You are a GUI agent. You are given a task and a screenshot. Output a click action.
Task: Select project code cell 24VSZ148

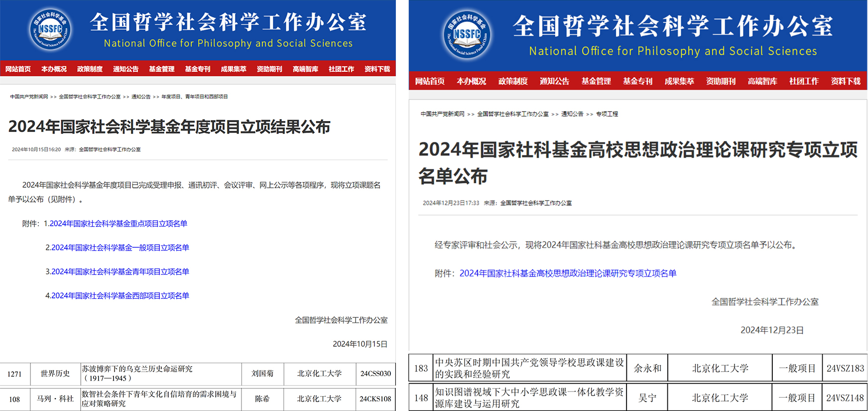[845, 398]
